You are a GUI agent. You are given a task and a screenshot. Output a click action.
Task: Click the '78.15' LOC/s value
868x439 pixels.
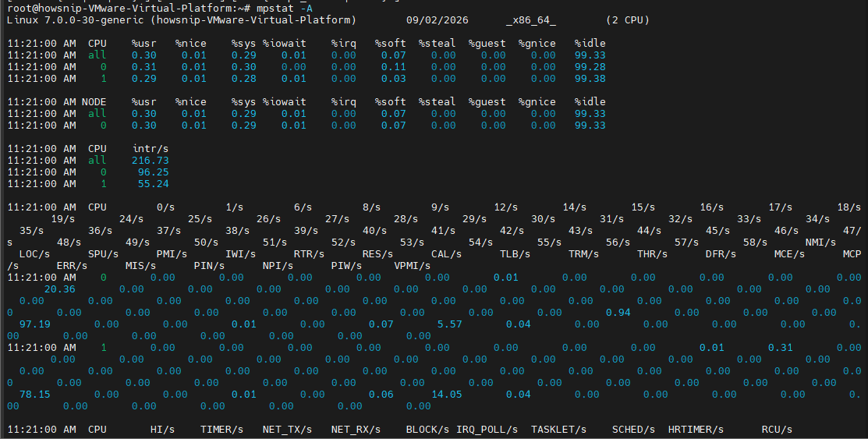[x=35, y=394]
